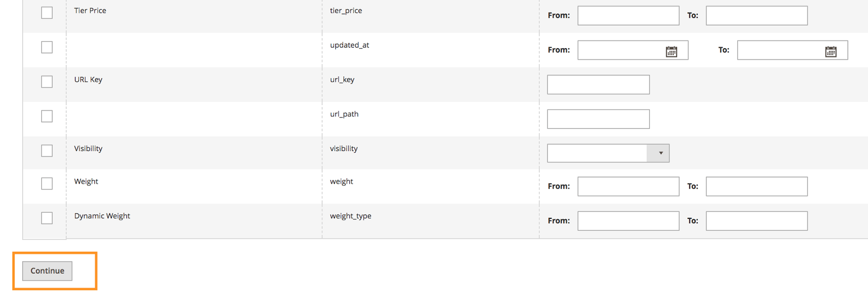
Task: Mark the Weight row checkbox
Action: [47, 184]
